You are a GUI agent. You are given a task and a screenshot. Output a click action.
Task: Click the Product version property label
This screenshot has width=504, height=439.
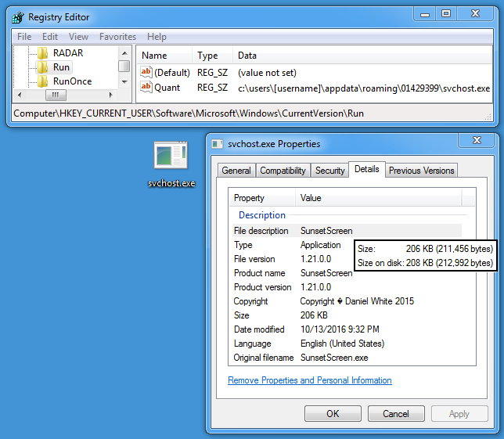coord(263,287)
